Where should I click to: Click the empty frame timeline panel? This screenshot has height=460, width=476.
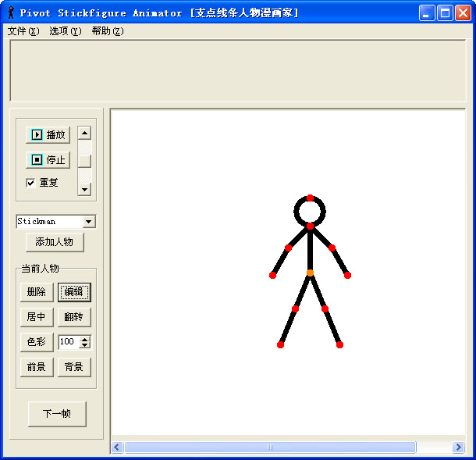click(238, 70)
